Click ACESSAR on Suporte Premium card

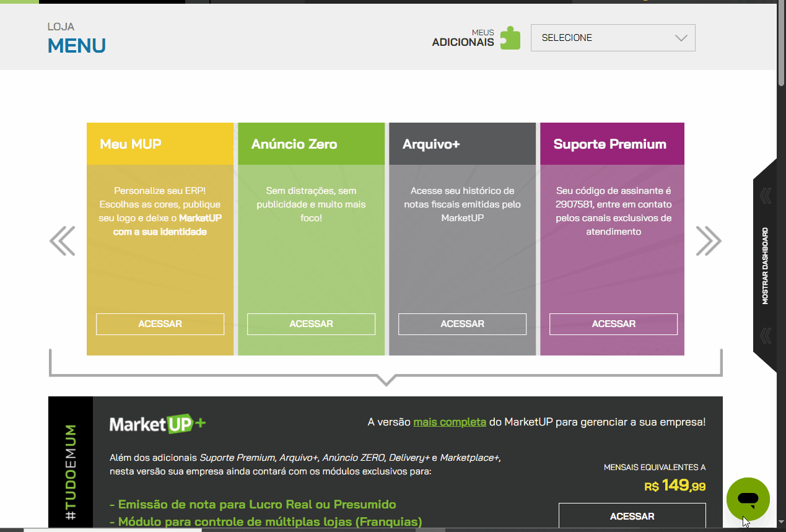(x=613, y=324)
